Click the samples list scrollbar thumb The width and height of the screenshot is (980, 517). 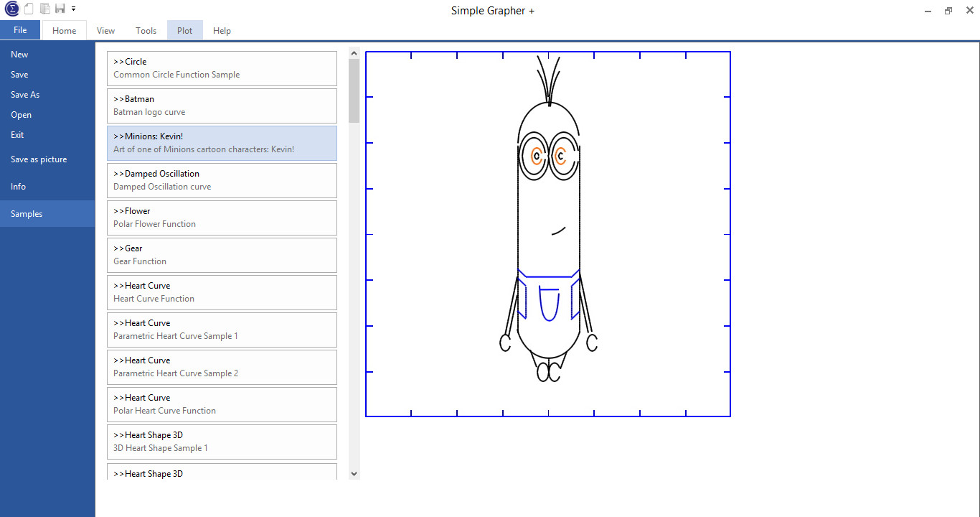[354, 90]
